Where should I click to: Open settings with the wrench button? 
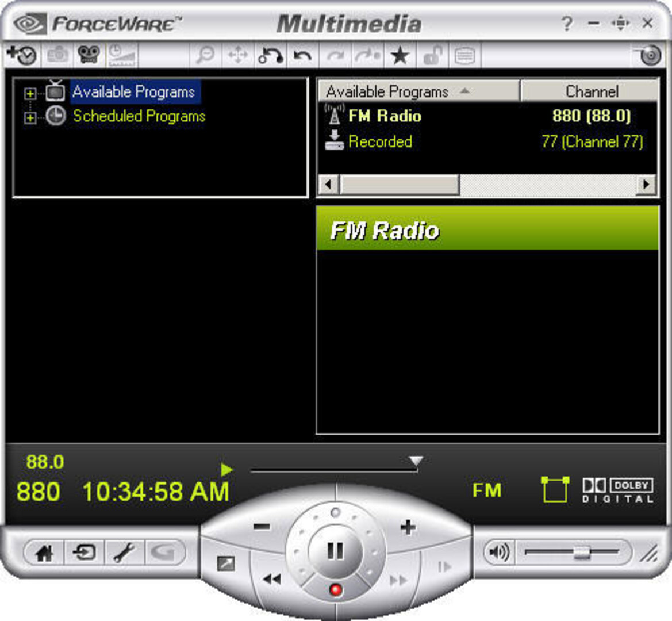pos(124,552)
